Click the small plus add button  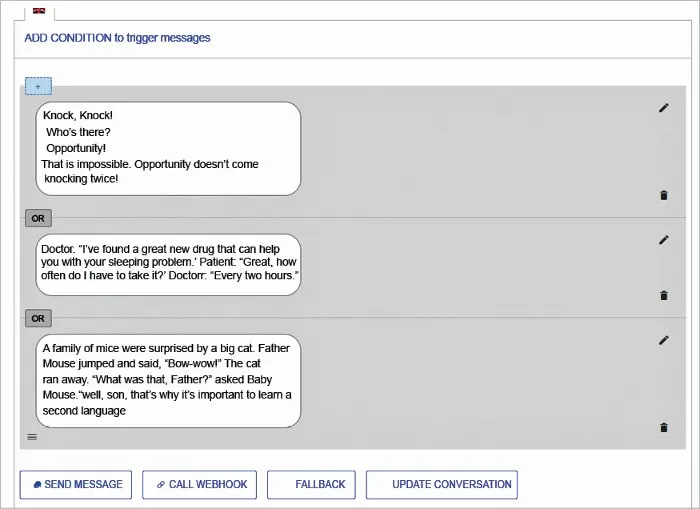pyautogui.click(x=38, y=87)
